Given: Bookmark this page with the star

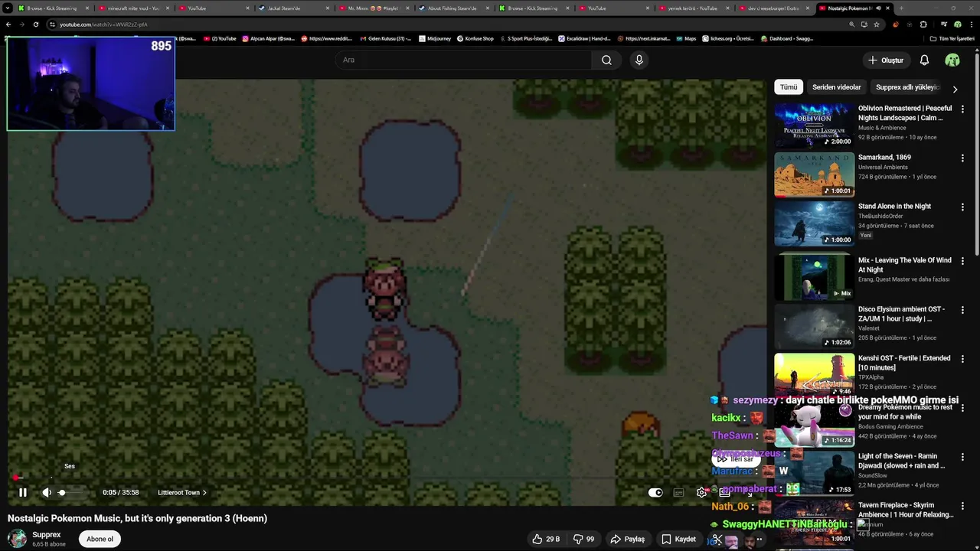Looking at the screenshot, I should point(877,24).
